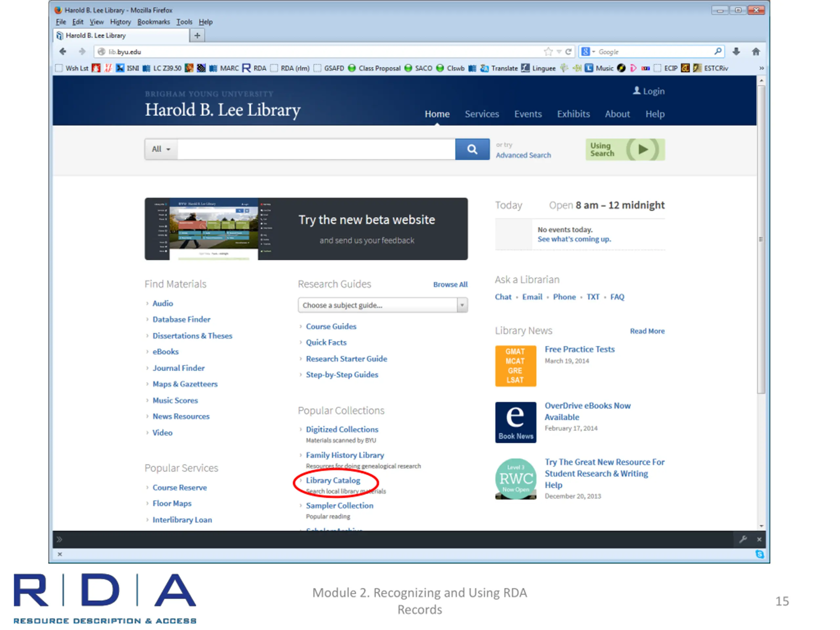Click the scrollbar down arrow
Viewport: 840px width, 630px height.
tap(761, 526)
